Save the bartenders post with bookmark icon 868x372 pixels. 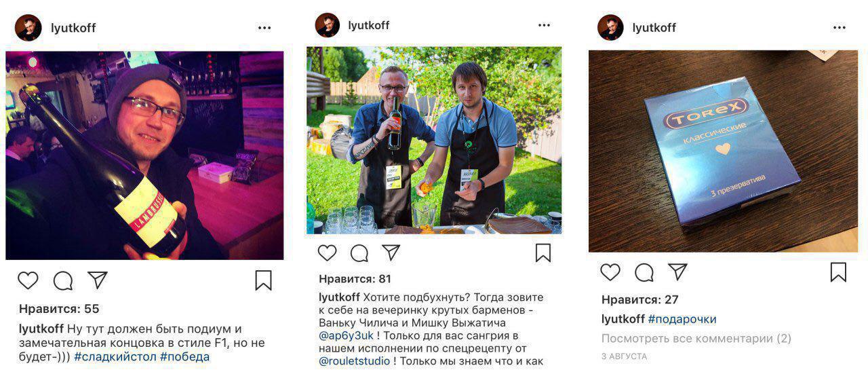point(543,253)
